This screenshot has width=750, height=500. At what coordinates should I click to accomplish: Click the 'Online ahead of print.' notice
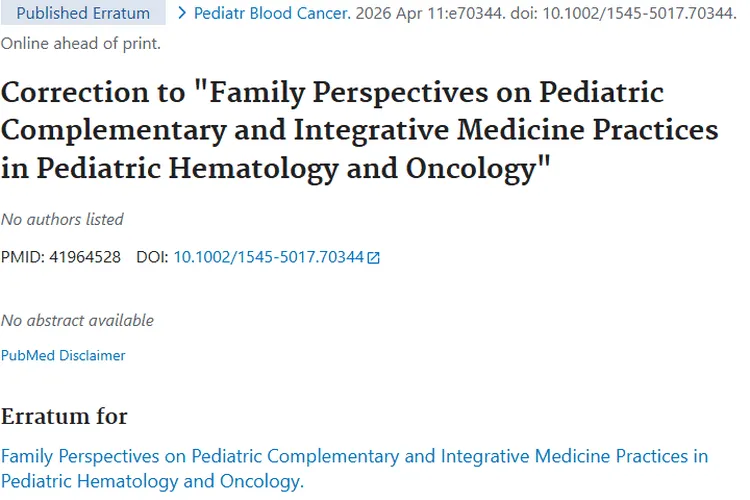(x=80, y=44)
